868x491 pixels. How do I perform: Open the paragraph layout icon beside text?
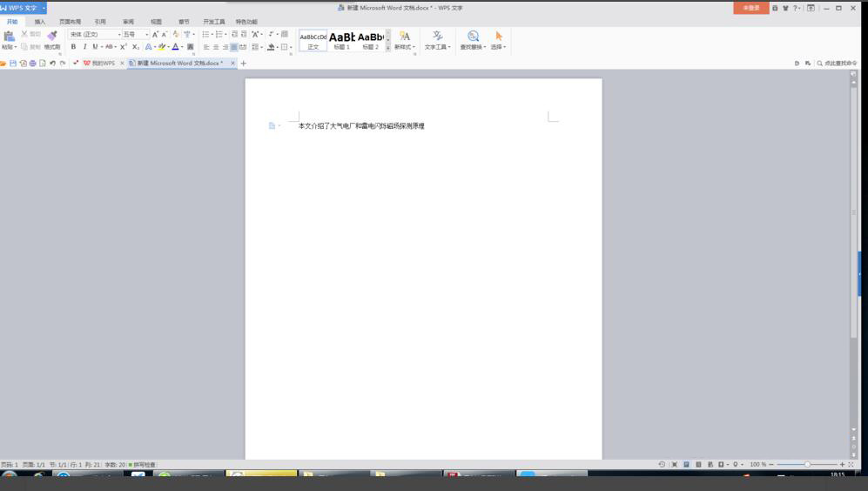272,125
